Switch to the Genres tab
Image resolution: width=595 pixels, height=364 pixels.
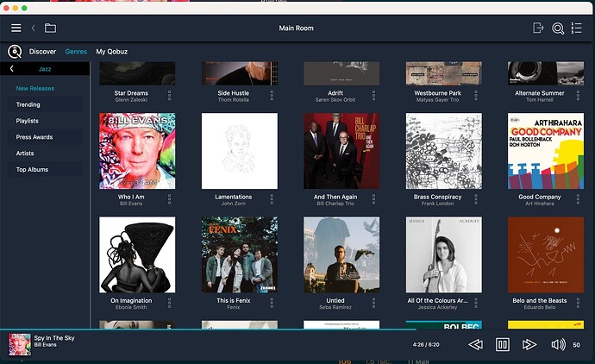click(x=76, y=52)
